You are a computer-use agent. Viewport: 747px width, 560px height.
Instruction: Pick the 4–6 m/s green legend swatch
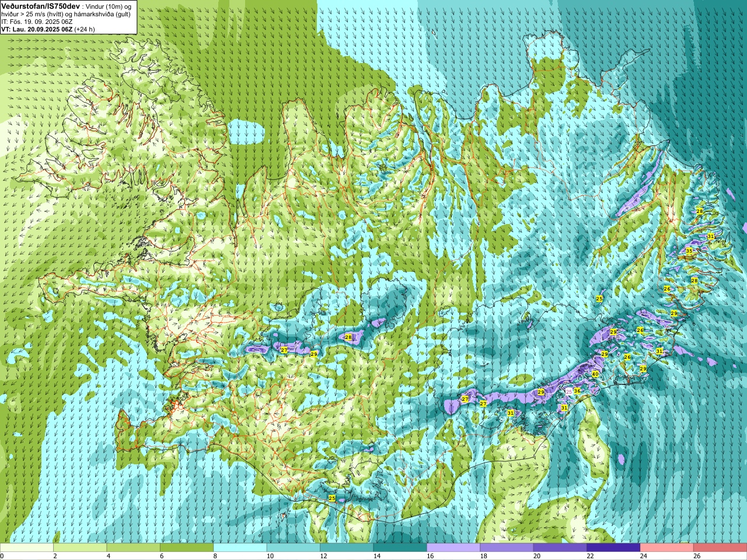134,548
